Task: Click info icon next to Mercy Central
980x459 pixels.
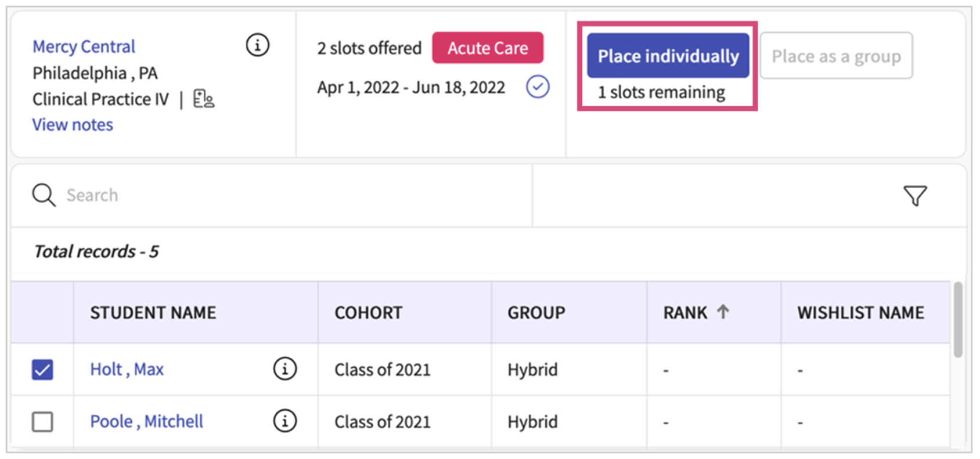Action: (257, 45)
